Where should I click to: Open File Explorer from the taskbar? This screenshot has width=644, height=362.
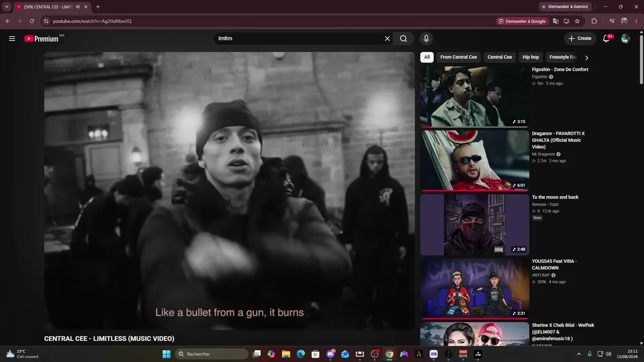pos(286,354)
